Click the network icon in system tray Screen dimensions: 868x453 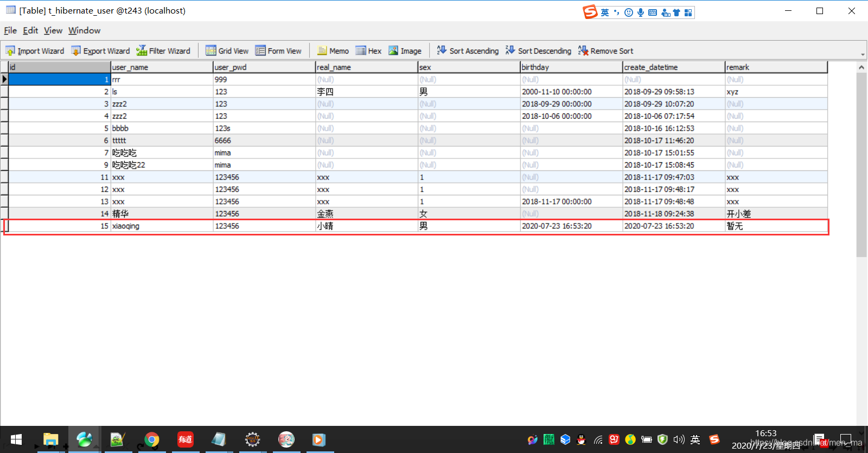[598, 439]
